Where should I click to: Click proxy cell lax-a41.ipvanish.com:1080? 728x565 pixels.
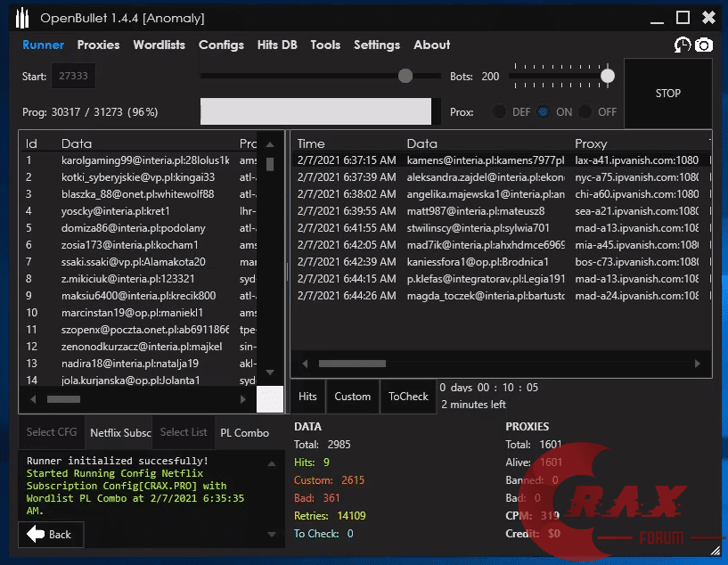coord(636,160)
